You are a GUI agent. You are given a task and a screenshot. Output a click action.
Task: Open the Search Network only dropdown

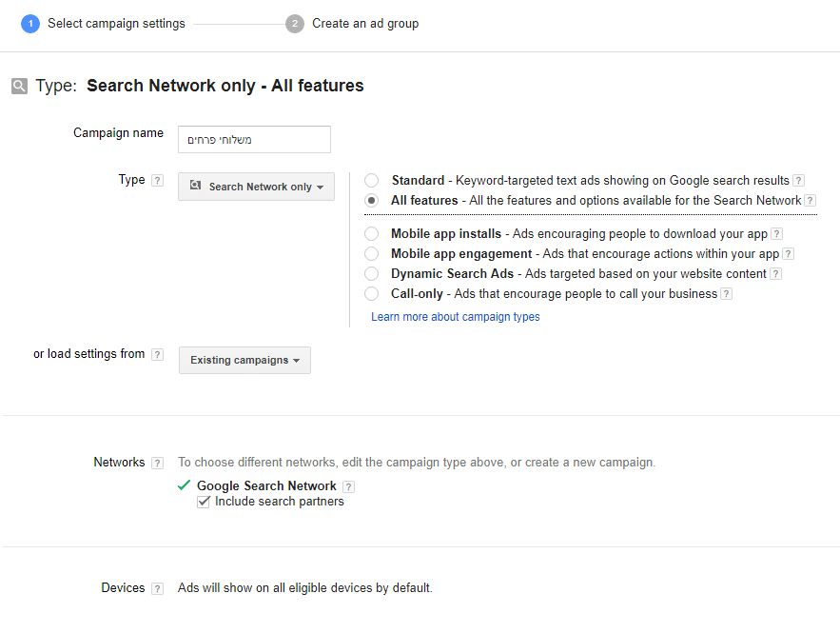256,187
